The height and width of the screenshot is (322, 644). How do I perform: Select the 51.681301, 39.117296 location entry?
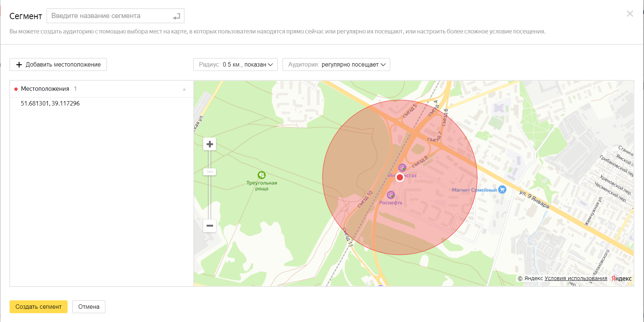(50, 104)
